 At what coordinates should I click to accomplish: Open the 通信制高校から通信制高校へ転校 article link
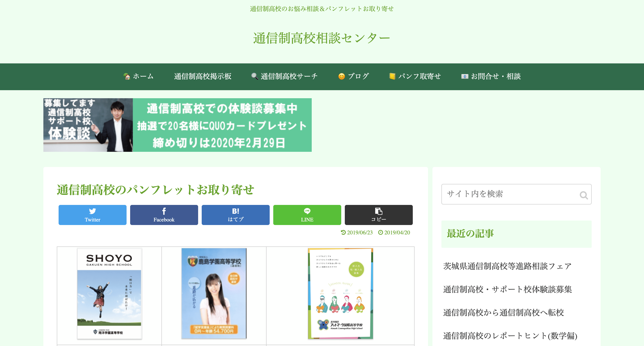click(503, 313)
